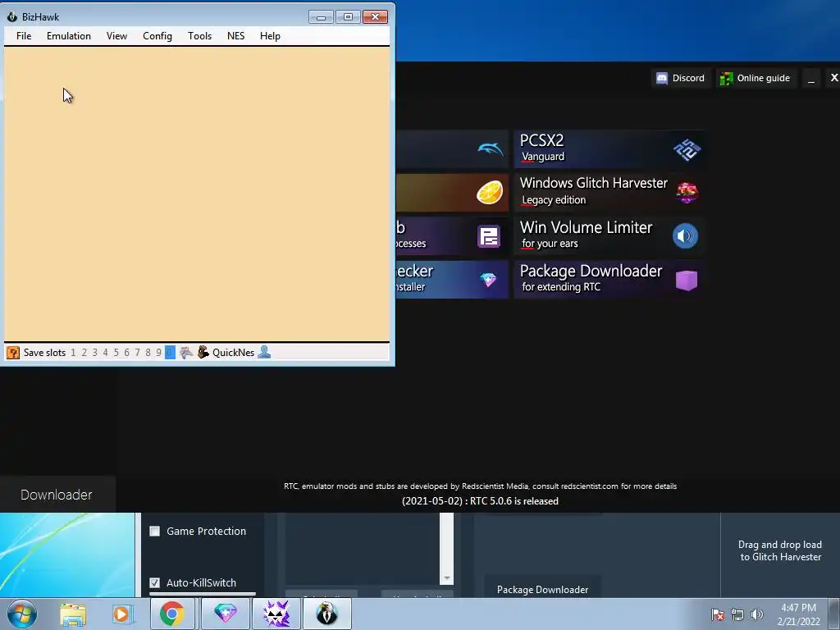Select save slot 7
This screenshot has width=840, height=630.
pyautogui.click(x=138, y=353)
